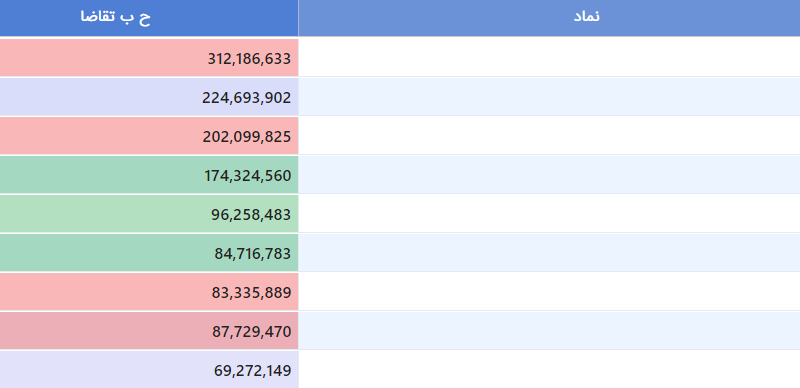800x388 pixels.
Task: Click the red cell 202,099,825
Action: (x=149, y=136)
